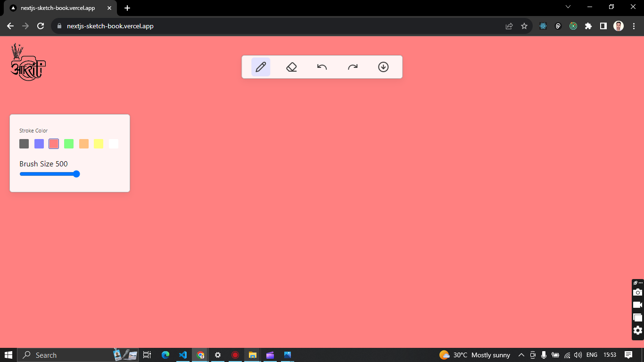Open Settings from the taskbar

point(218,355)
